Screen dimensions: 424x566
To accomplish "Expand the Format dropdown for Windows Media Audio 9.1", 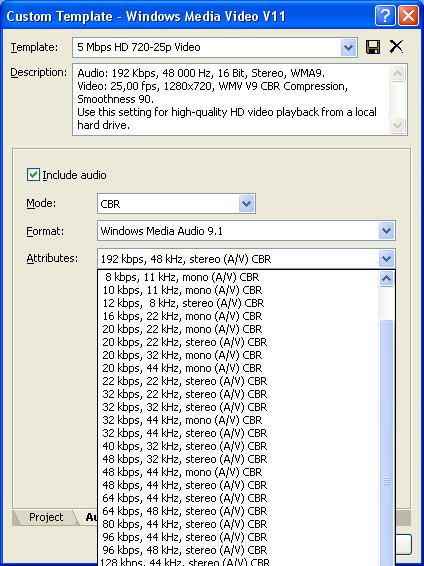I will pyautogui.click(x=386, y=231).
